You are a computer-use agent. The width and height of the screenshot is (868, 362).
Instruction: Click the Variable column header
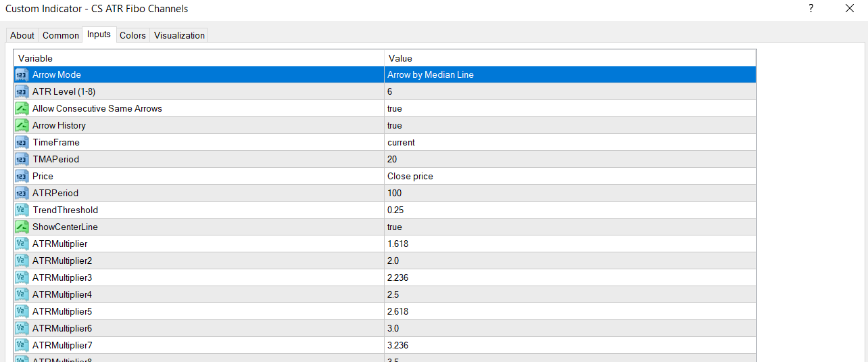point(199,58)
